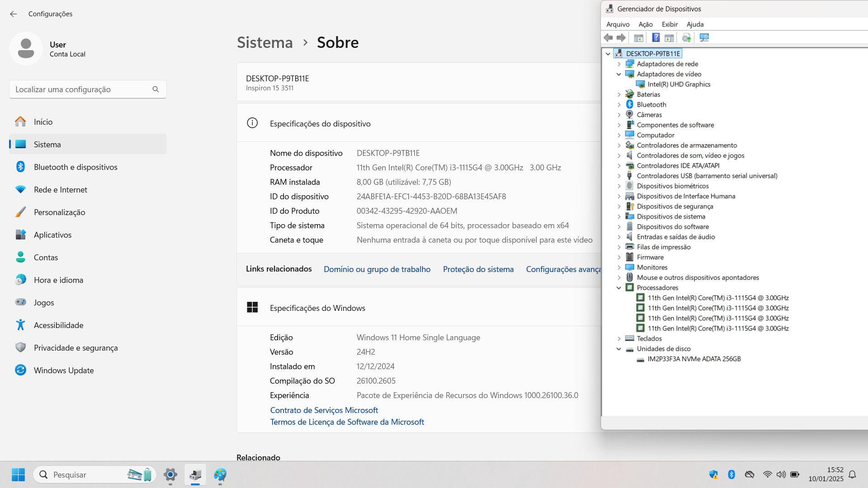Image resolution: width=868 pixels, height=488 pixels.
Task: Click the Update driver toolbar icon
Action: pyautogui.click(x=687, y=38)
